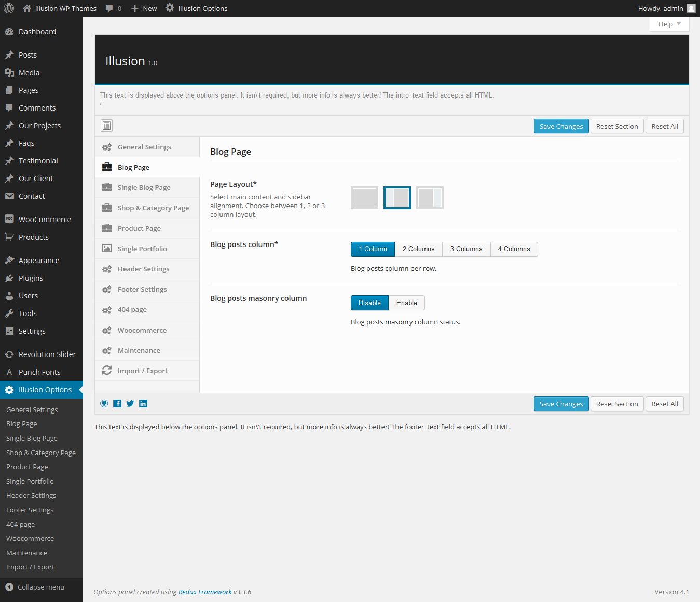The image size is (700, 602).
Task: Select the left sidebar page layout
Action: click(x=397, y=198)
